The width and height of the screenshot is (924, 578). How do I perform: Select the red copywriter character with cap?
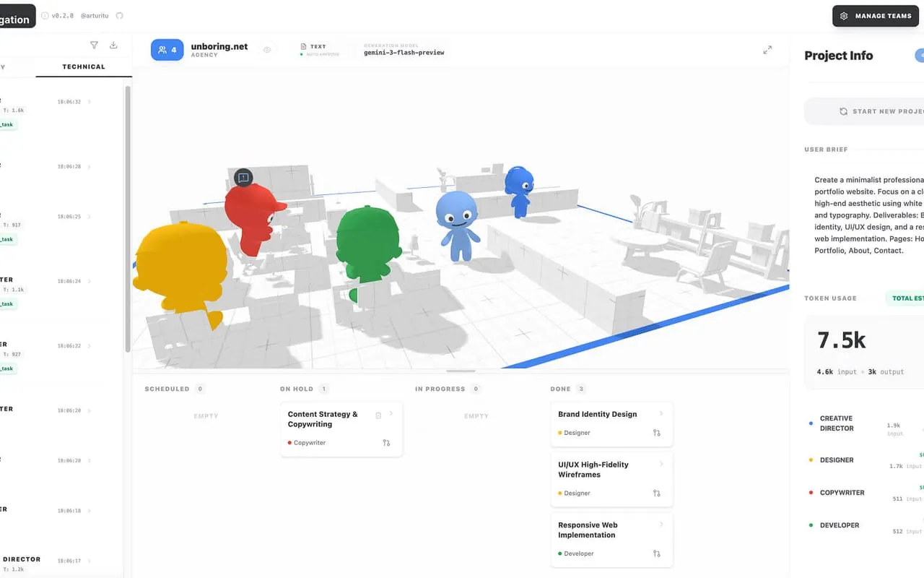253,218
